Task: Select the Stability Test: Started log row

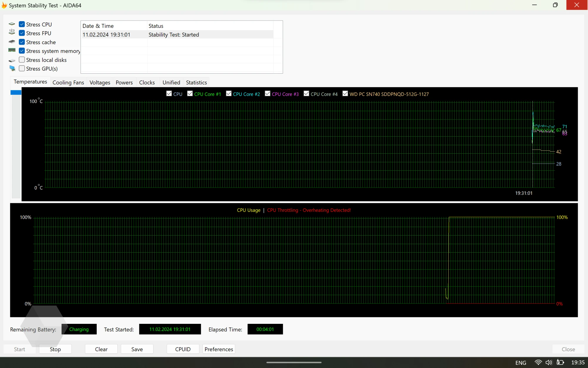Action: 173,35
